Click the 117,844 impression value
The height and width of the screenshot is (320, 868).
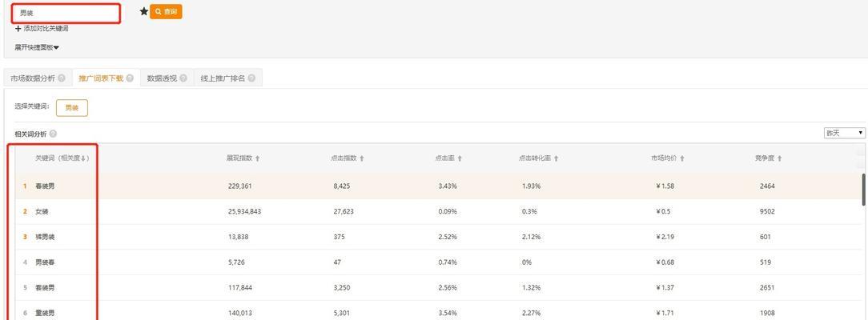(x=239, y=288)
